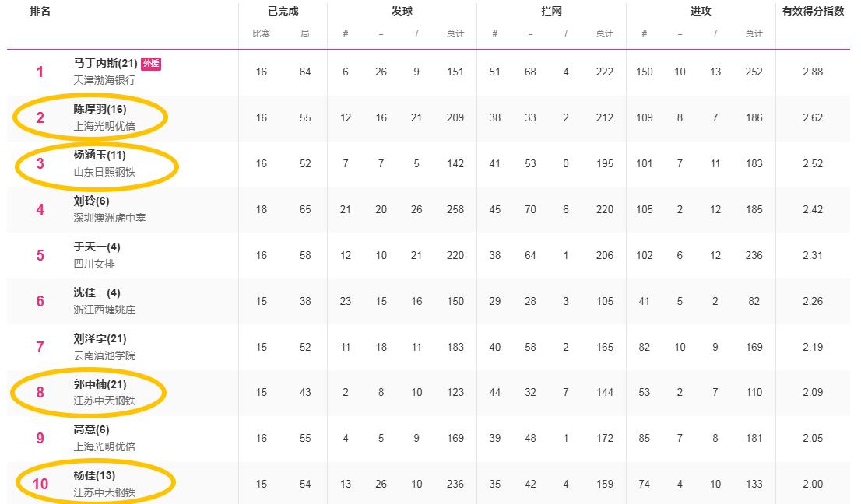
Task: Click the 四川女排 team name
Action: click(94, 264)
